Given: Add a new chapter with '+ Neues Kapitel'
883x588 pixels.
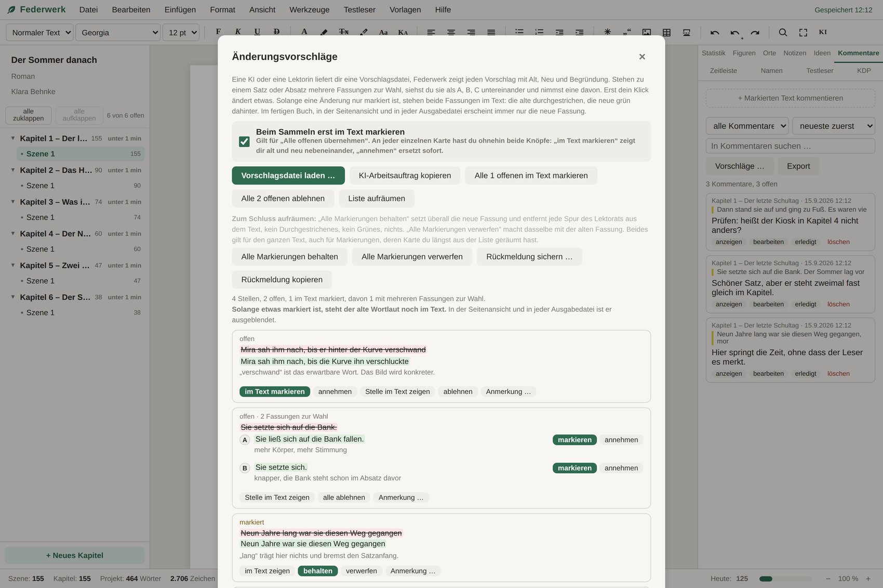Looking at the screenshot, I should [75, 555].
